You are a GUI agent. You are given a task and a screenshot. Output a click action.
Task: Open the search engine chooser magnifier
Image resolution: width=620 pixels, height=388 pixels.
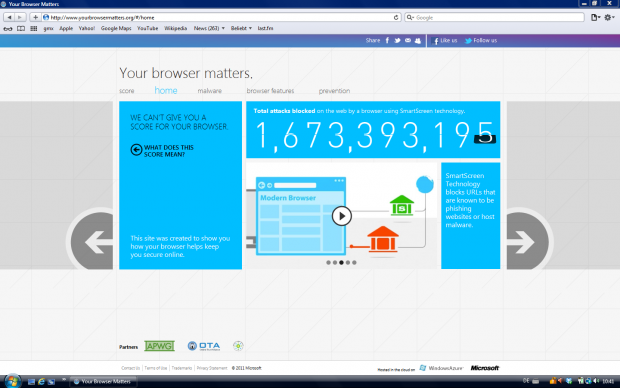click(x=410, y=17)
